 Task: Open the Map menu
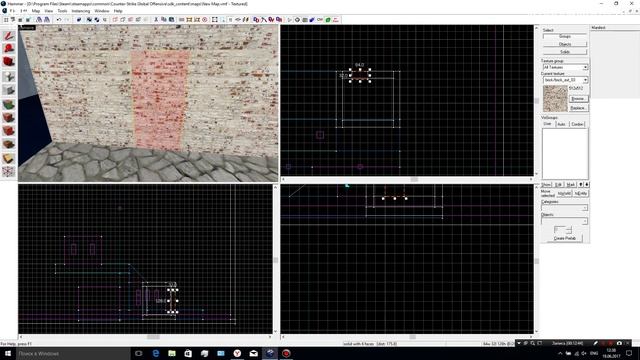(x=36, y=11)
